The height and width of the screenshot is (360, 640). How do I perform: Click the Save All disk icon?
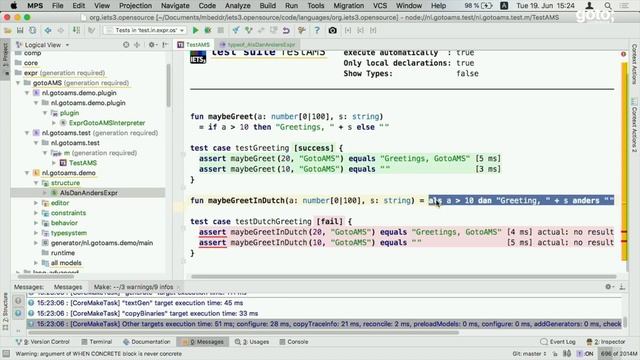click(20, 31)
